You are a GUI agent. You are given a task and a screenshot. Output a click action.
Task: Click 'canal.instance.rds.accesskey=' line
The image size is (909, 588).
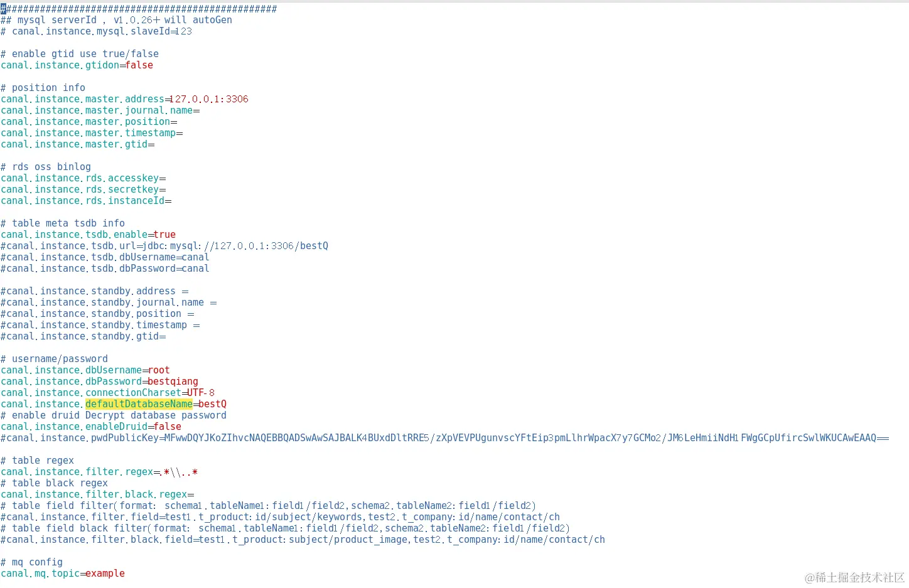pyautogui.click(x=83, y=178)
